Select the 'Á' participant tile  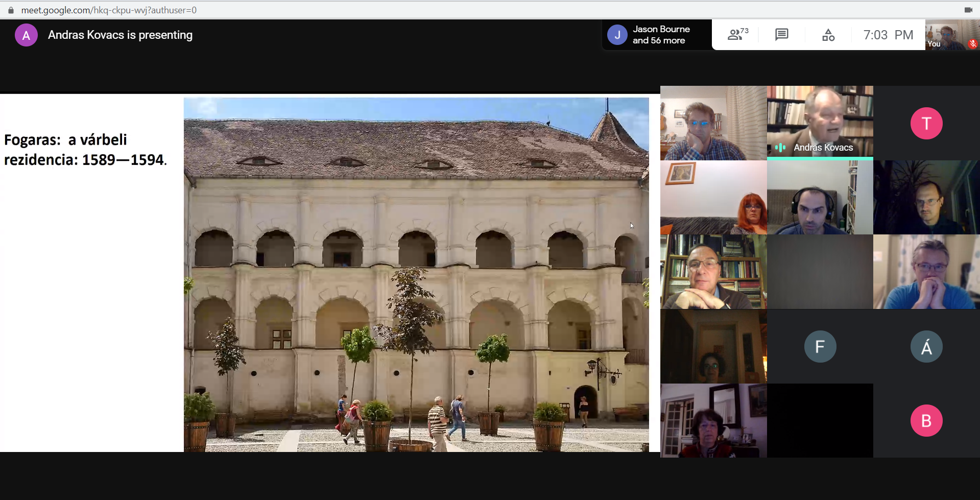tap(926, 347)
